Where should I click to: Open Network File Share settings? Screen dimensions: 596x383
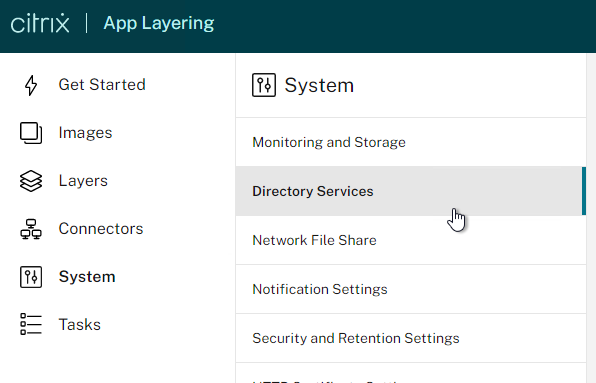[x=411, y=240]
